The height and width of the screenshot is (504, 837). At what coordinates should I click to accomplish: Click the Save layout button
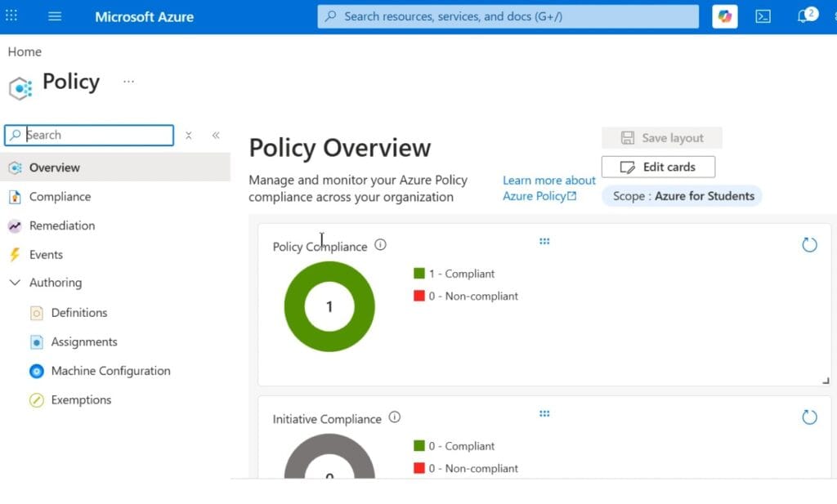662,138
